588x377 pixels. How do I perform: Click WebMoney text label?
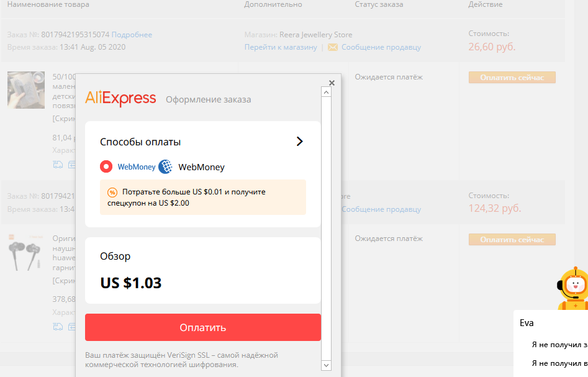(x=201, y=167)
